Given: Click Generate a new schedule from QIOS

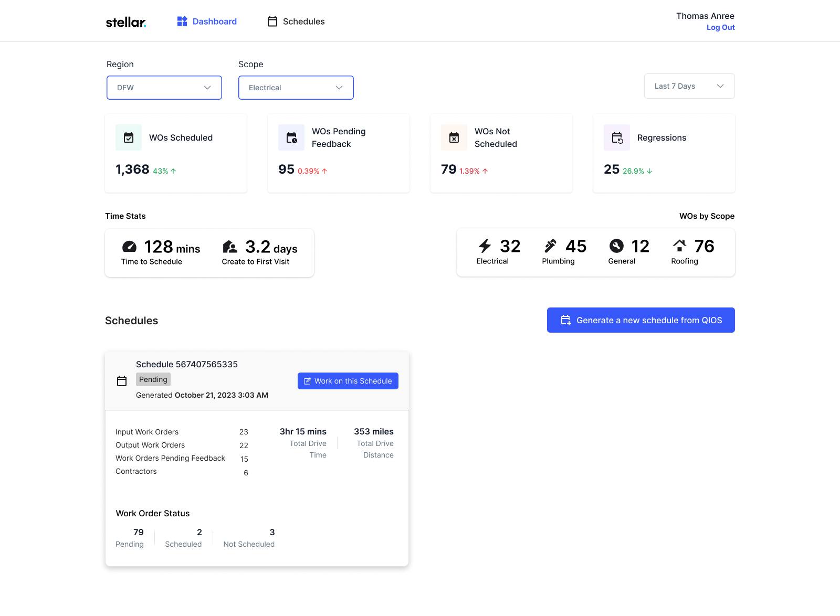Looking at the screenshot, I should (x=640, y=320).
